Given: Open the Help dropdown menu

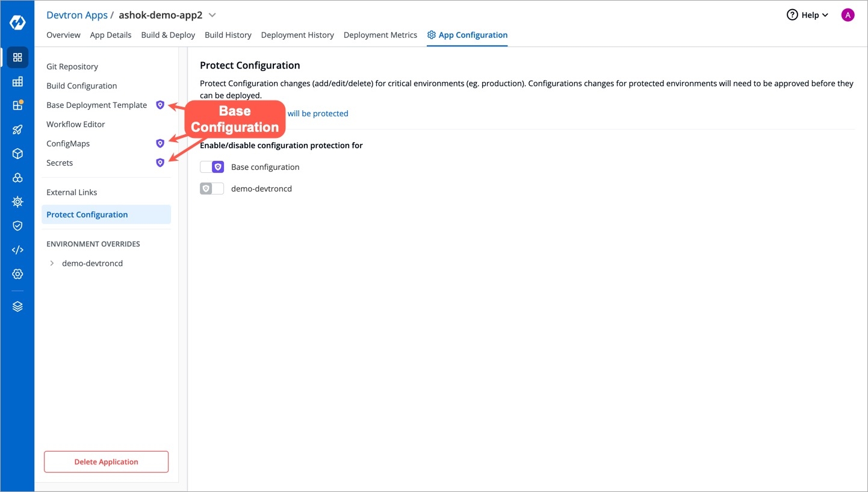Looking at the screenshot, I should (x=807, y=15).
